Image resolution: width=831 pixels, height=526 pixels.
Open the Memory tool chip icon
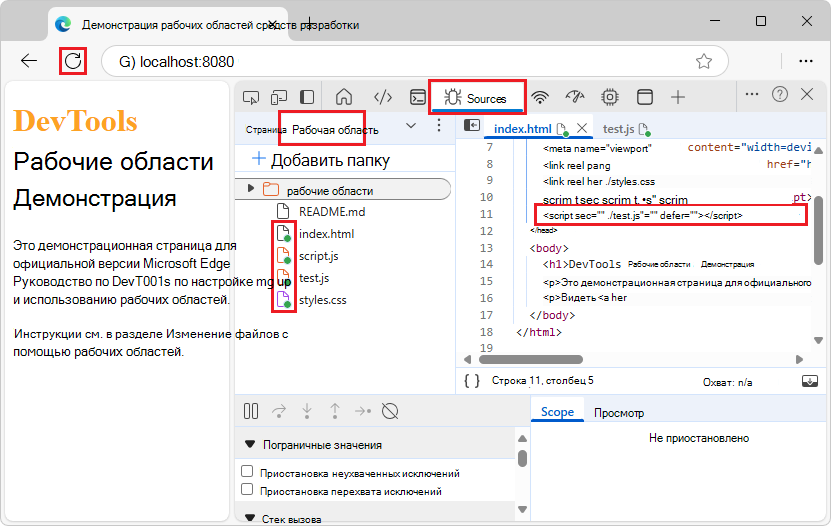[x=610, y=97]
